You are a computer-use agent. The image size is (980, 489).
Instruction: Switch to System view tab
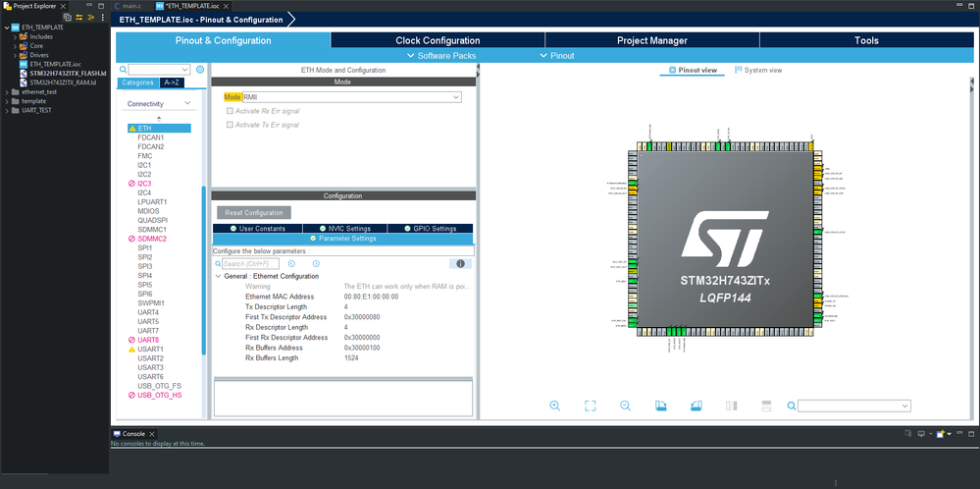tap(758, 70)
